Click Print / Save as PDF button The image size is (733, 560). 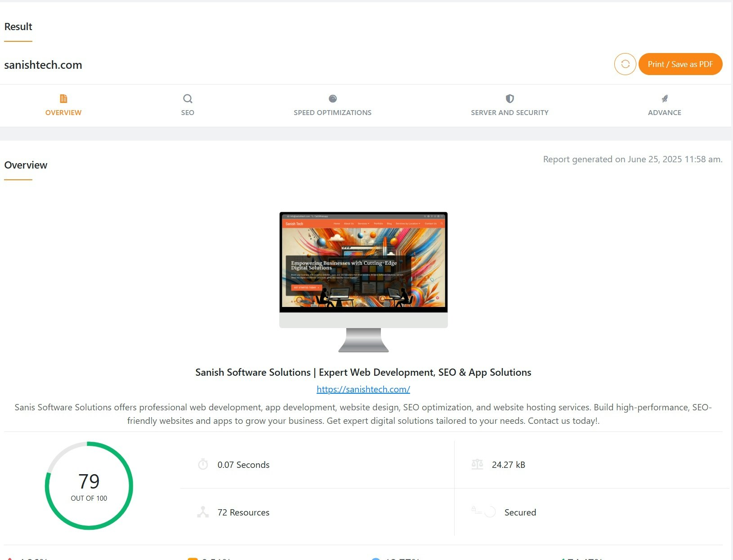[x=680, y=64]
